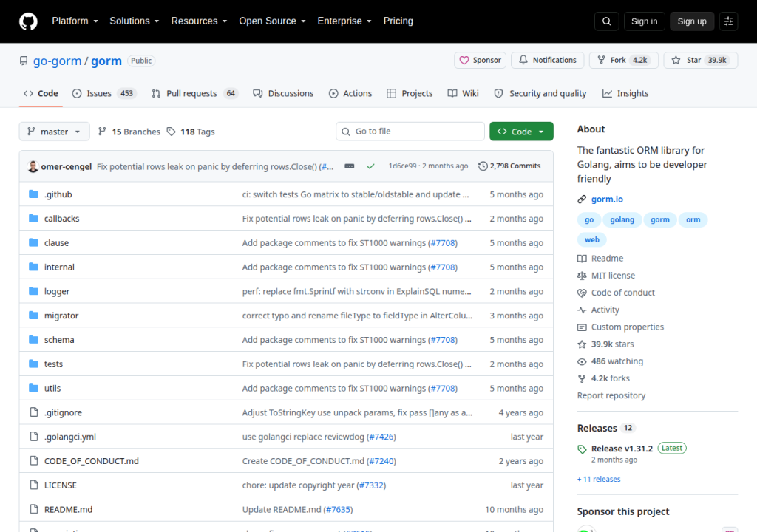Open the + 11 releases link
The image size is (757, 532).
[x=599, y=479]
